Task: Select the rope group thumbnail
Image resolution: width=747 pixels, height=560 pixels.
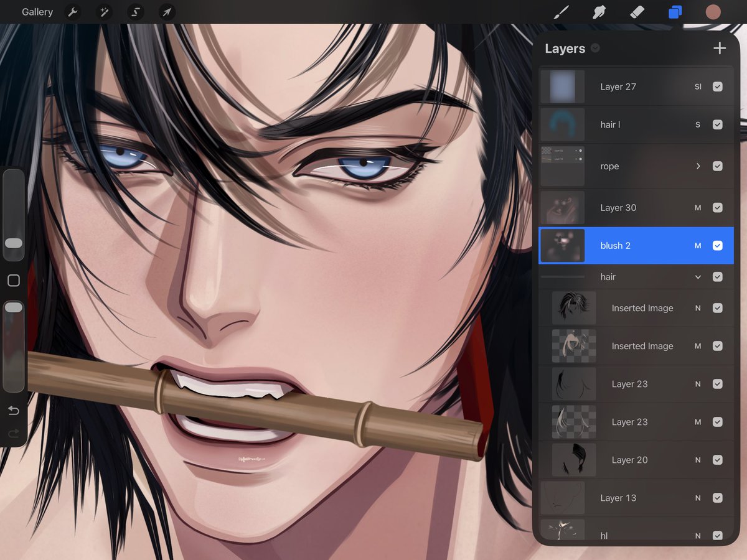Action: pos(563,166)
